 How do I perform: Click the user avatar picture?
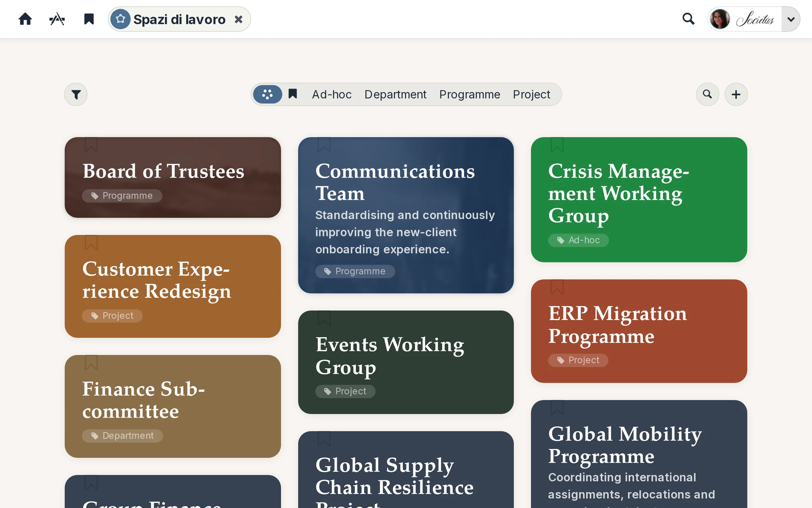pos(720,19)
